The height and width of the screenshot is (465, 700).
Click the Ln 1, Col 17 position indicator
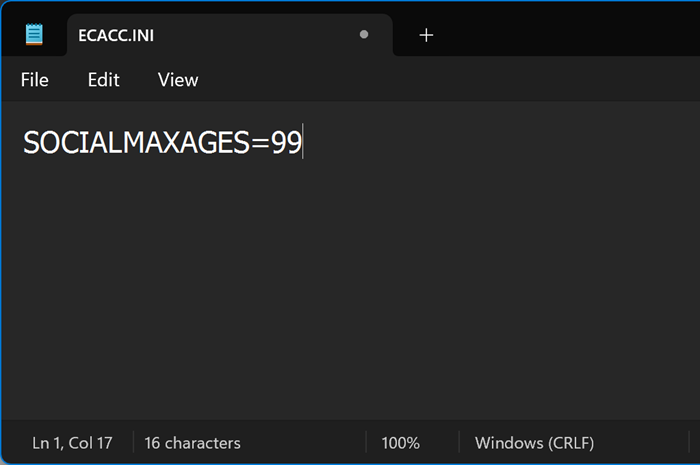point(72,442)
